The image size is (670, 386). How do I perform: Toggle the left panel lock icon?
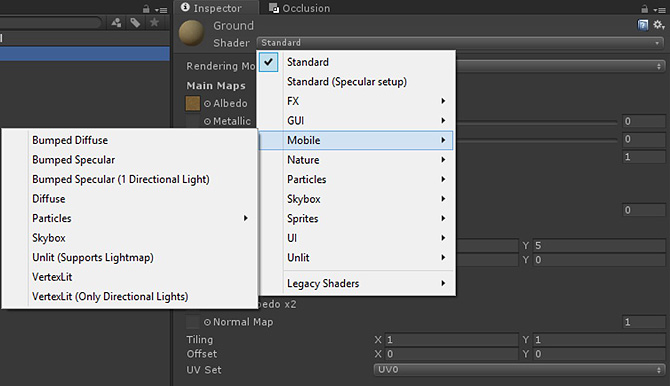[146, 9]
